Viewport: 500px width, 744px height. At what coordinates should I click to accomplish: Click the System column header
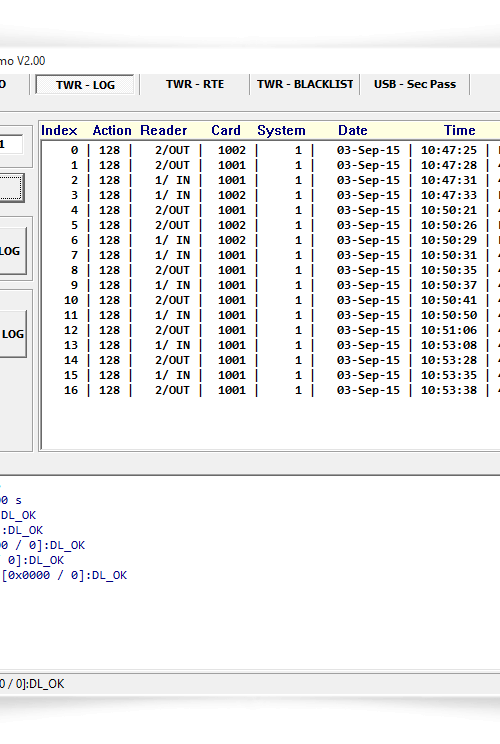281,130
